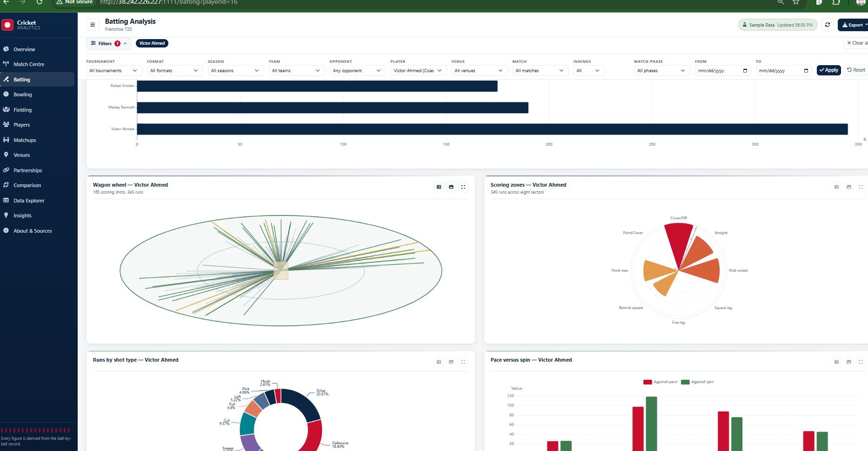Save Runs by shot type as image
This screenshot has width=868, height=451.
pyautogui.click(x=451, y=362)
